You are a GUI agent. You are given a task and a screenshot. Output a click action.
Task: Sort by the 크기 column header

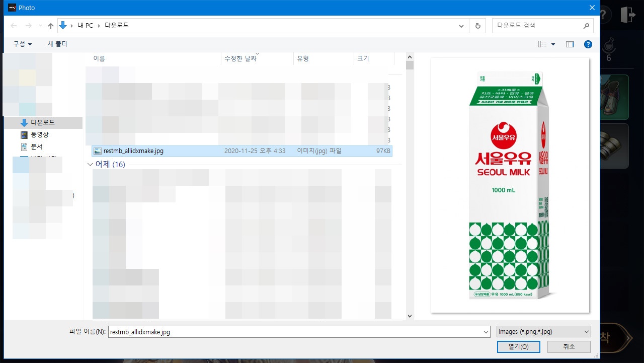coord(363,59)
